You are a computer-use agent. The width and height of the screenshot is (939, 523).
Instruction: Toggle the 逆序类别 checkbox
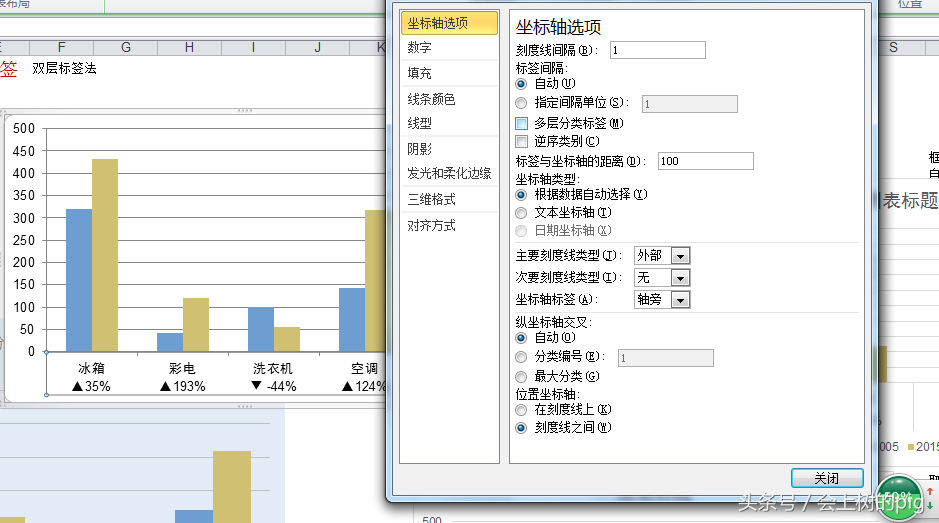pyautogui.click(x=522, y=141)
